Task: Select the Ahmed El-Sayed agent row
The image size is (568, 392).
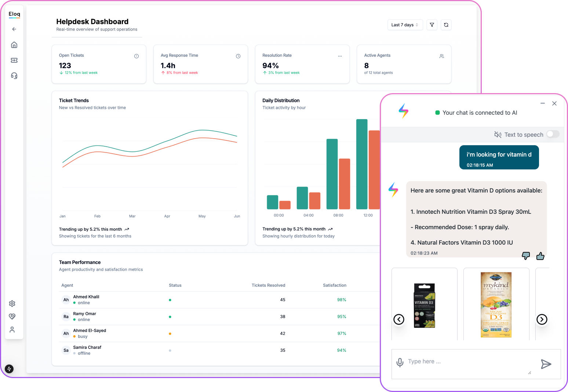Action: coord(219,333)
